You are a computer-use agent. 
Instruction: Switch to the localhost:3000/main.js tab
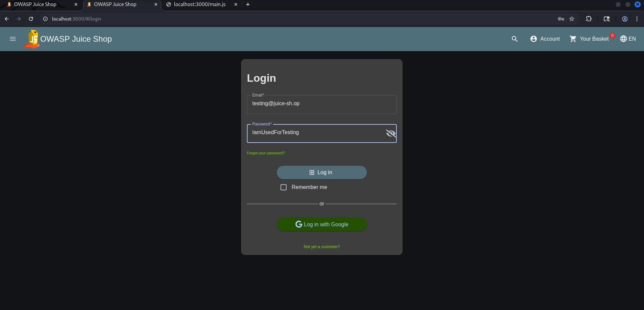pos(200,4)
